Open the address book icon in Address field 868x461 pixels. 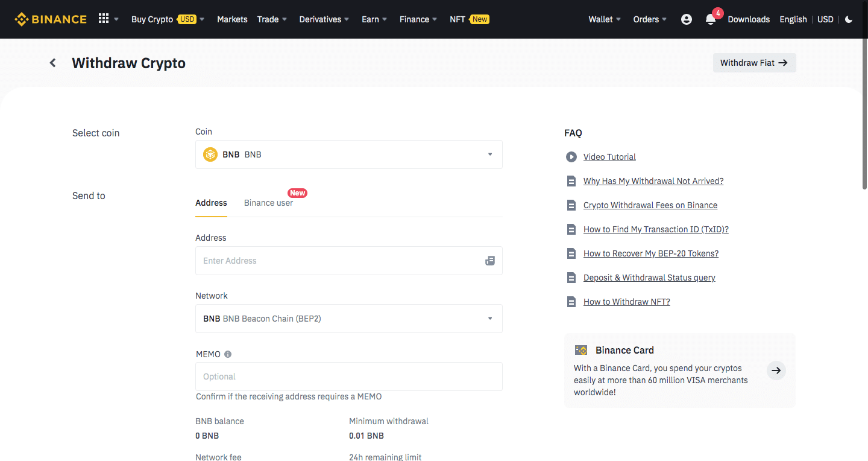490,261
